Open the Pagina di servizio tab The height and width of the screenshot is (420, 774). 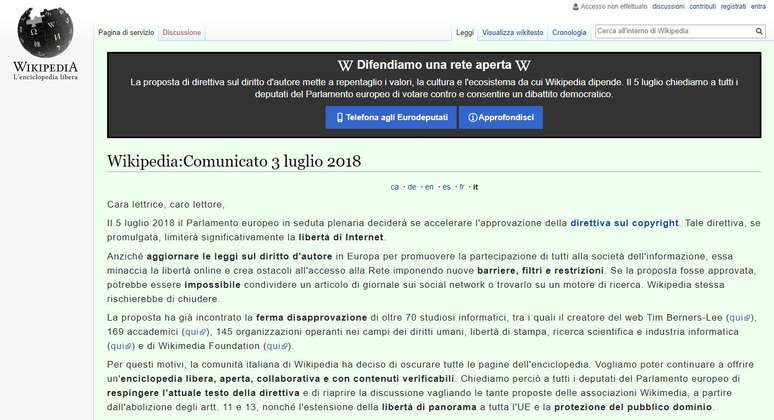click(x=126, y=32)
